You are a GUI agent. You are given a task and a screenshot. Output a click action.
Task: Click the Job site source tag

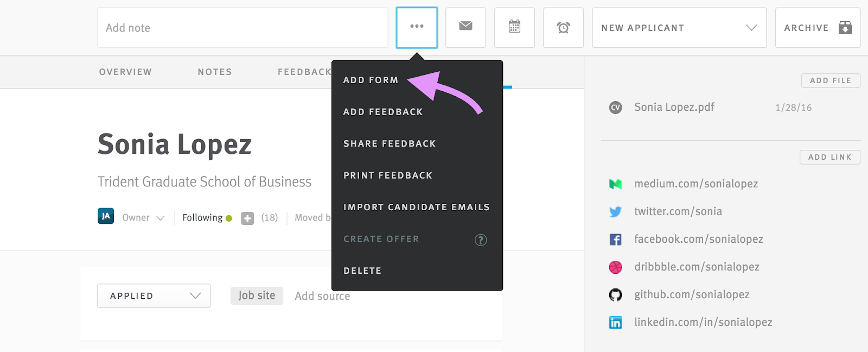(x=257, y=296)
